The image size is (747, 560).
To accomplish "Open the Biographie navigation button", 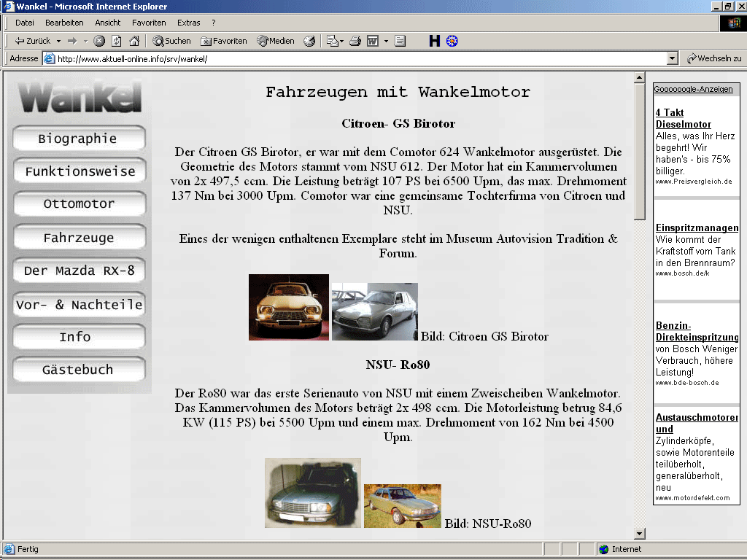I will pyautogui.click(x=79, y=139).
